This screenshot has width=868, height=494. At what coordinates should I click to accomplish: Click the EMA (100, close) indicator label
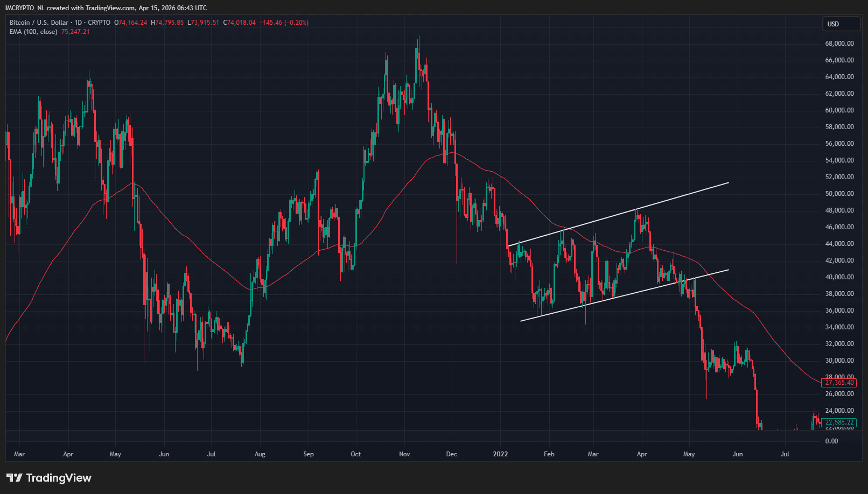[33, 32]
